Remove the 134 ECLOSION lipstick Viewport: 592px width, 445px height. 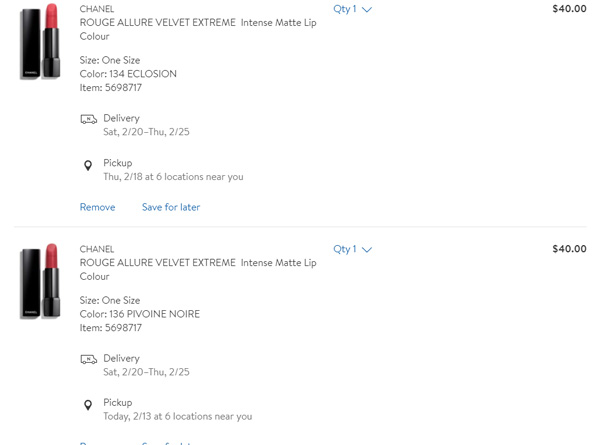(97, 207)
